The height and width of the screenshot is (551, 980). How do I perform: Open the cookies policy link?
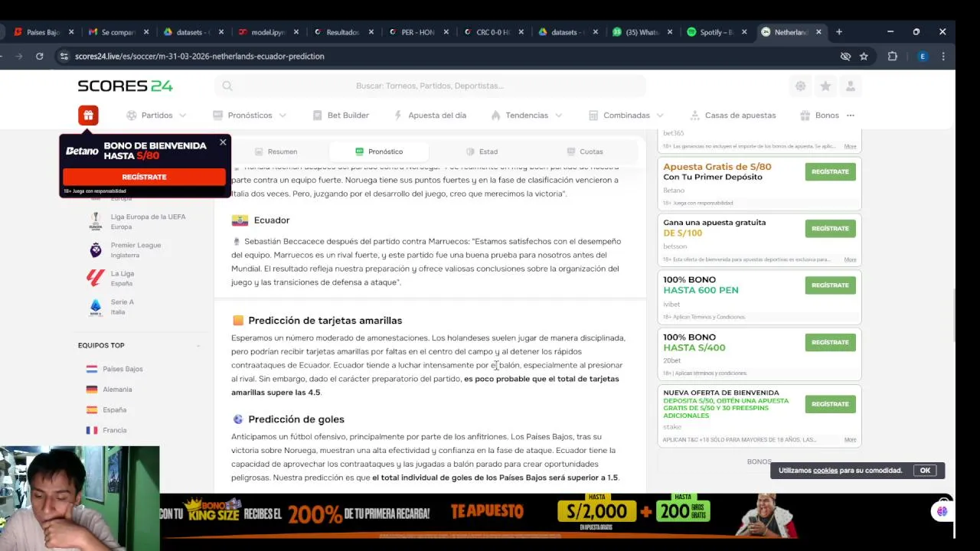825,471
